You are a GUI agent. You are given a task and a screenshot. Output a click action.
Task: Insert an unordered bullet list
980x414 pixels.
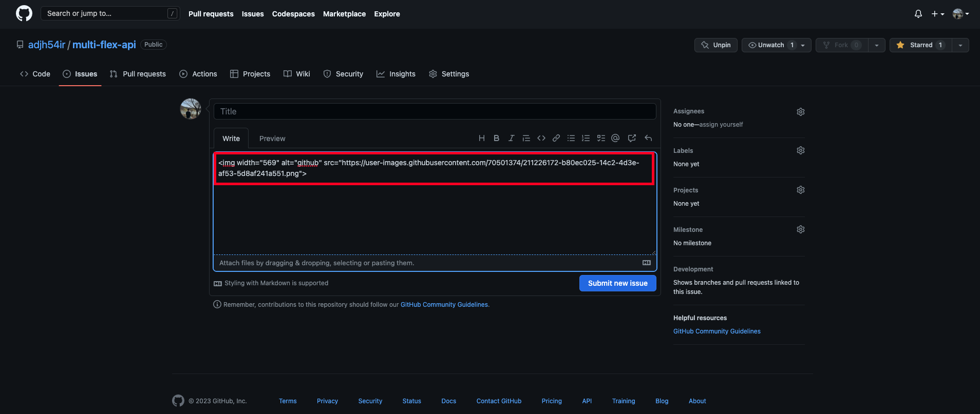click(x=571, y=138)
